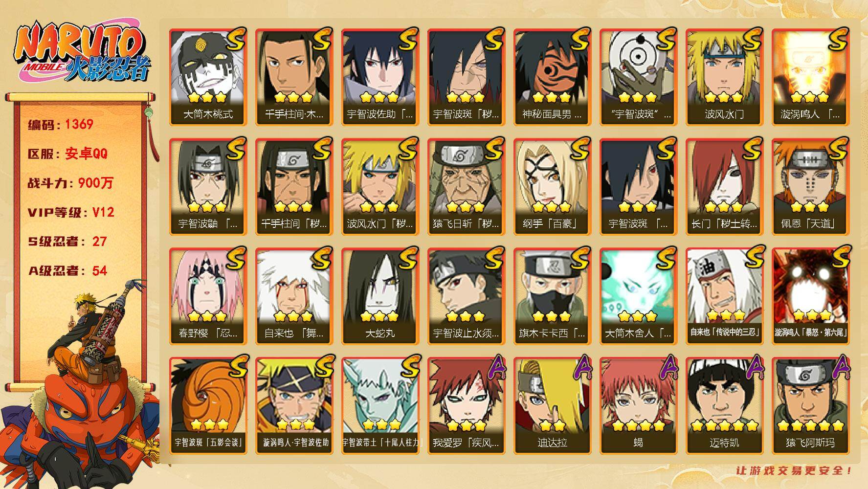This screenshot has width=868, height=489.
Task: Open the 波风水门 character card
Action: (x=724, y=77)
